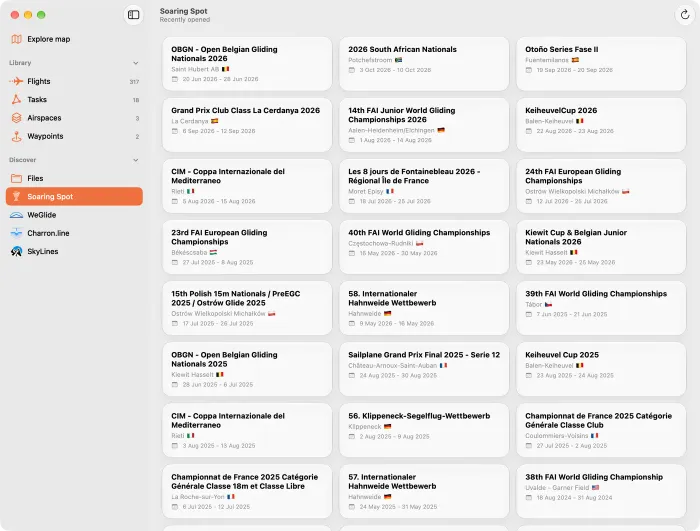Screen dimensions: 700x531
Task: Click the Airspaces layers icon
Action: click(17, 118)
